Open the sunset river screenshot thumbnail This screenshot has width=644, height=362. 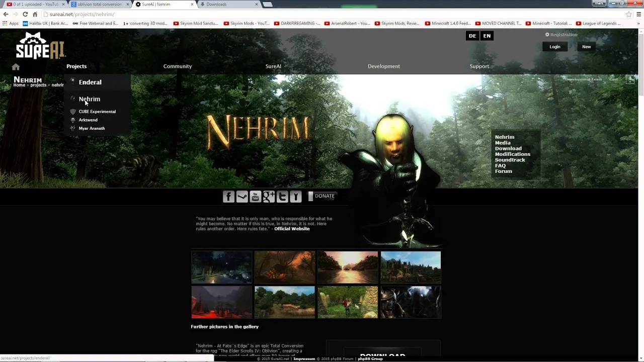coord(348,267)
